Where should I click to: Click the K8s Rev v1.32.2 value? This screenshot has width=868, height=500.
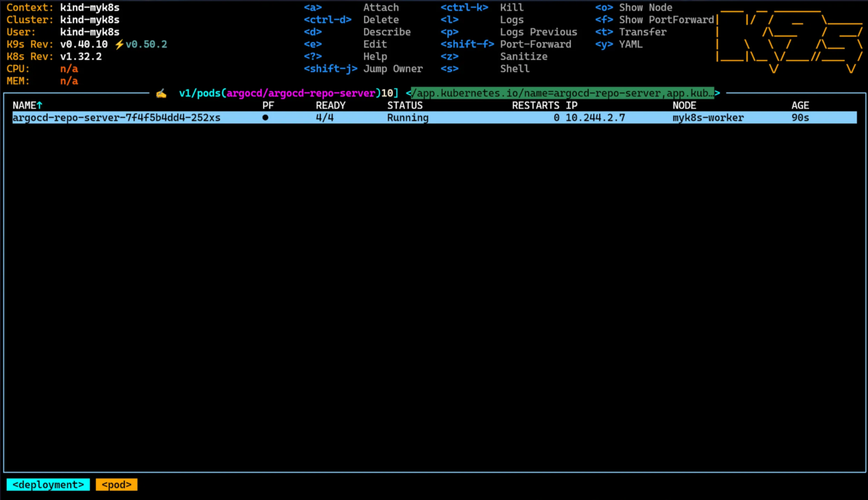tap(81, 56)
